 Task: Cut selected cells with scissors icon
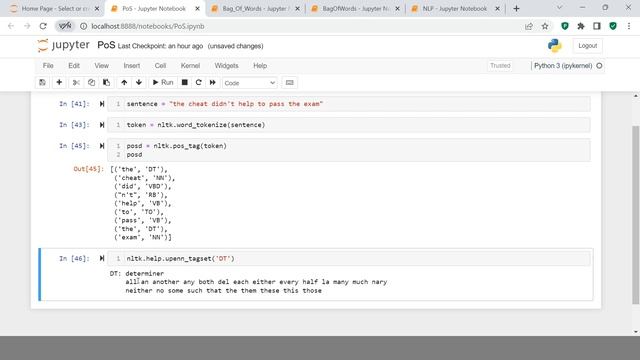click(x=76, y=82)
